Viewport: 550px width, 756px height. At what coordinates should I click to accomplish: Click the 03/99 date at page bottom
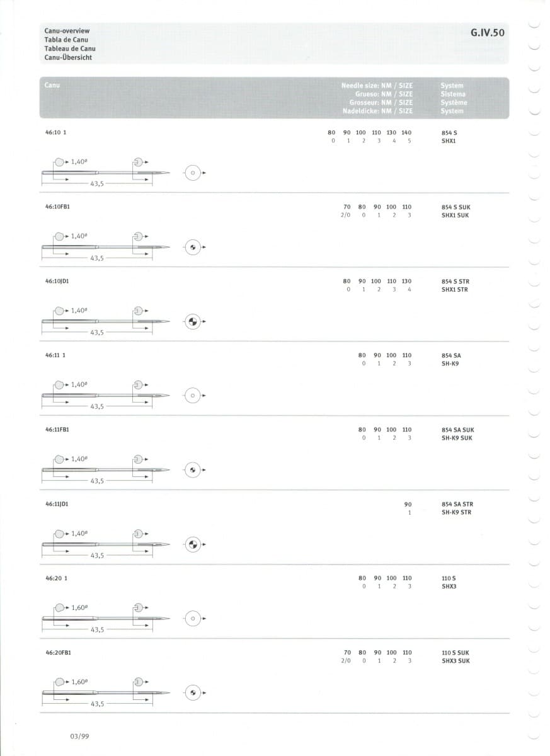[x=79, y=735]
